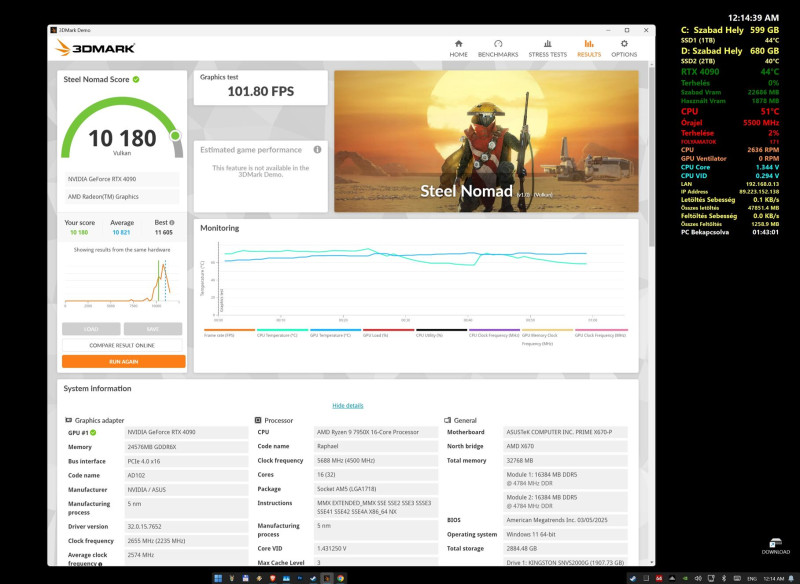The width and height of the screenshot is (800, 584).
Task: Toggle the Frame rate (FPS) legend
Action: [229, 333]
